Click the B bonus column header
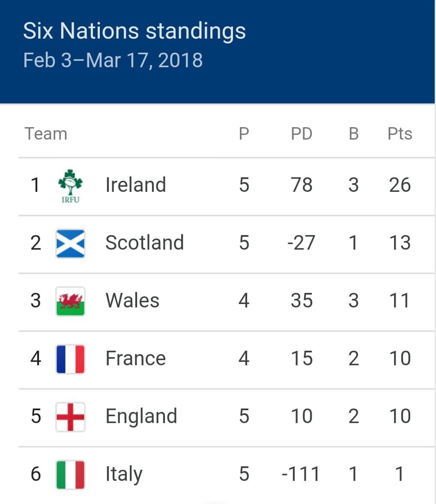436x504 pixels. pos(353,134)
